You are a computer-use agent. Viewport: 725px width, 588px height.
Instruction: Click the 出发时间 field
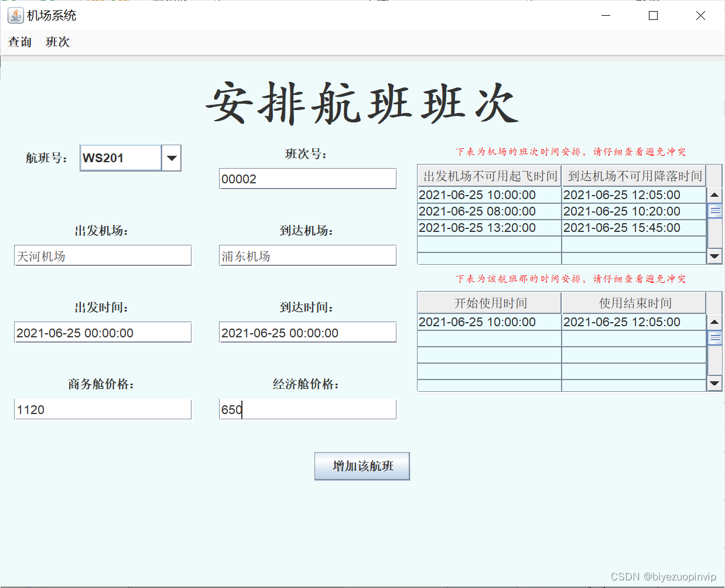[x=102, y=332]
